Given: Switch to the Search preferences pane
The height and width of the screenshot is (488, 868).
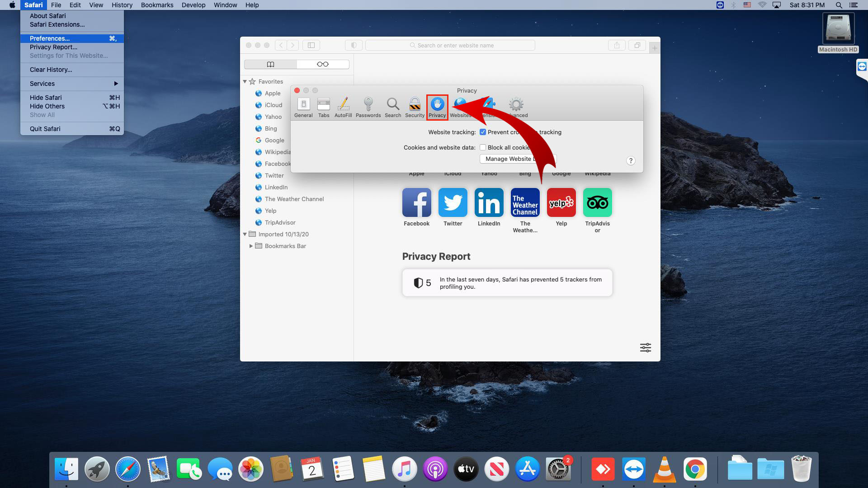Looking at the screenshot, I should point(393,107).
